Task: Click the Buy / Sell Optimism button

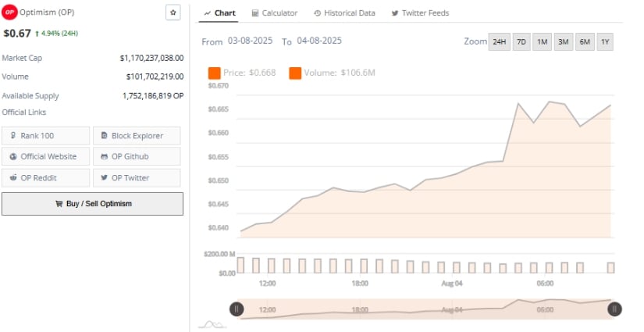Action: click(92, 204)
